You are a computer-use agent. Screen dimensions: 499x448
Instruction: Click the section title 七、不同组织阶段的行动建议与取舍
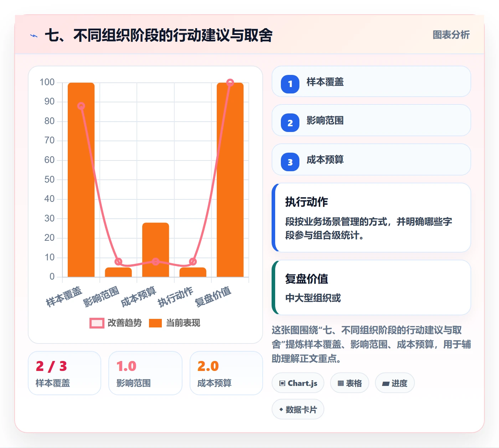(159, 35)
